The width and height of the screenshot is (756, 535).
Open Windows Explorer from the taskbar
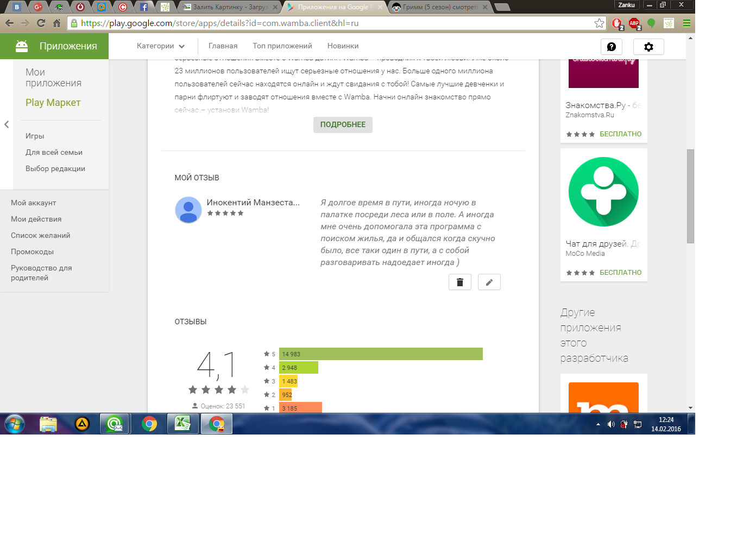coord(48,424)
